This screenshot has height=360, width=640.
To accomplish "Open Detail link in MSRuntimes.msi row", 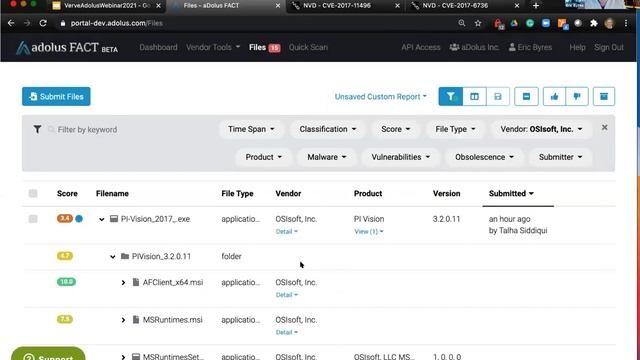I will (287, 332).
